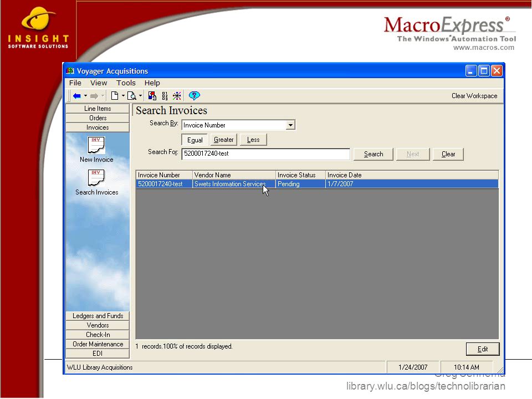Screen dimensions: 532x399
Task: Sort by the Invoice Date column header
Action: pos(412,175)
